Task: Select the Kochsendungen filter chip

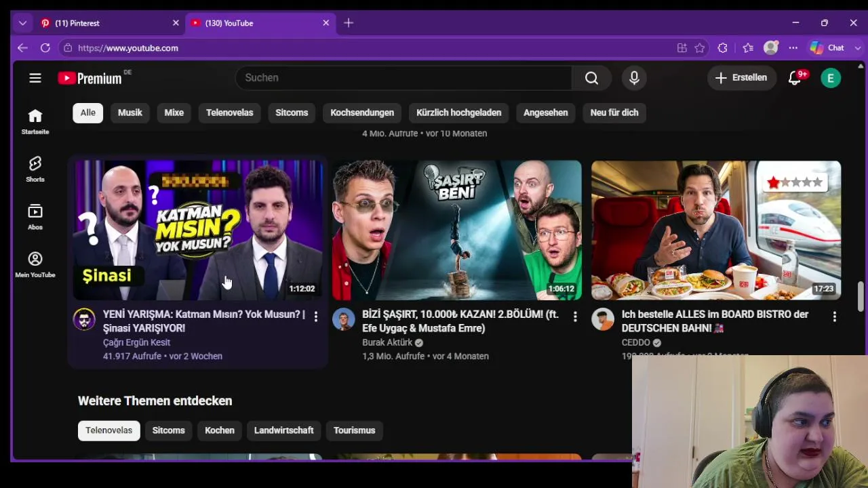Action: [362, 113]
